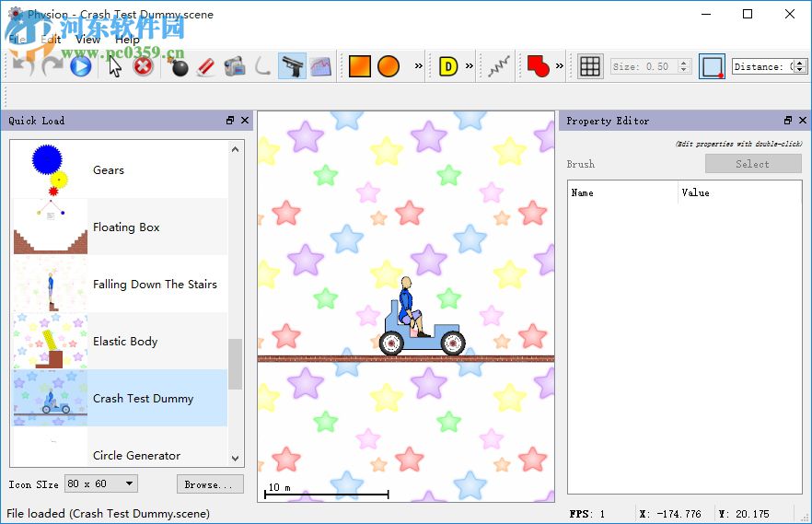Open the Icon Size 80 x 60 dropdown

[x=101, y=483]
